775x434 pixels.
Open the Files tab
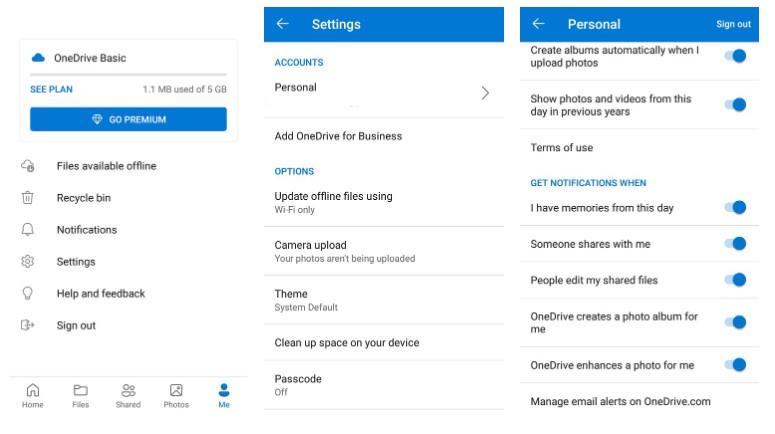coord(81,395)
